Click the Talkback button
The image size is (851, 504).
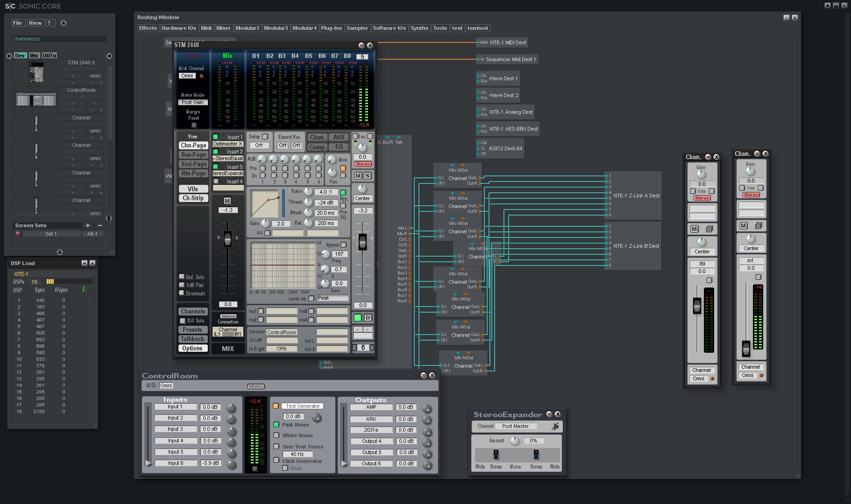coord(192,339)
